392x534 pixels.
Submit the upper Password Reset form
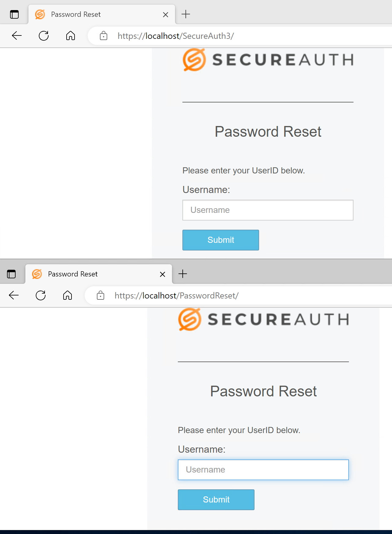[221, 240]
